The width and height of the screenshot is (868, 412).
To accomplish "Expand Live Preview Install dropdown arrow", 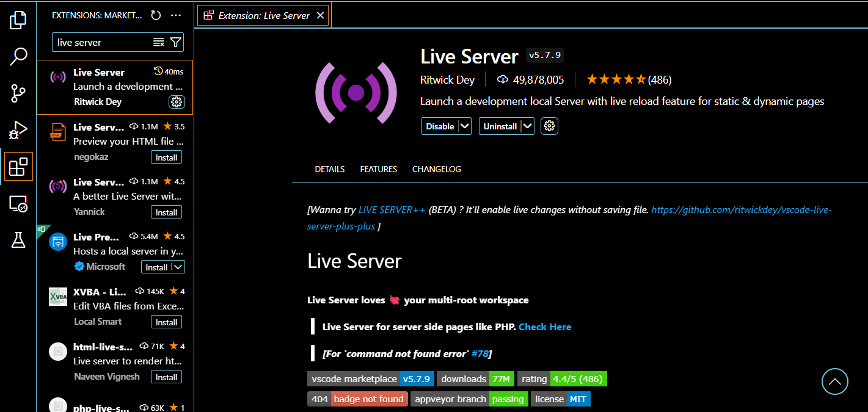I will click(x=178, y=267).
